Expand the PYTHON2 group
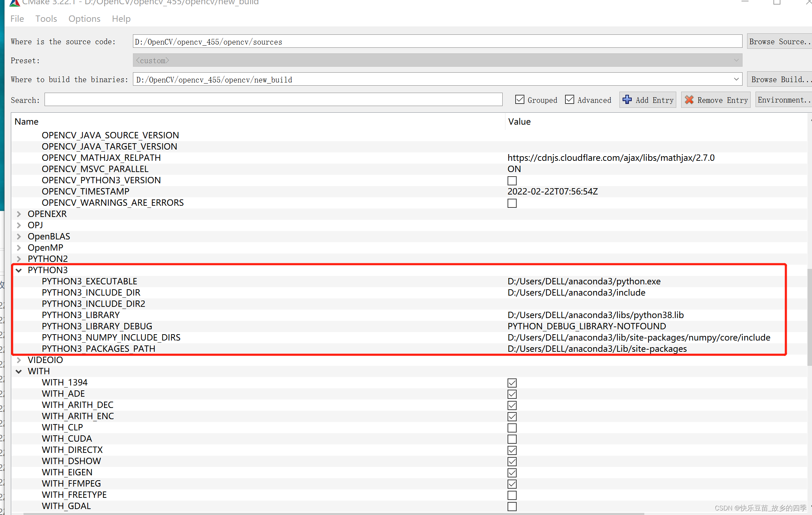This screenshot has height=515, width=812. coord(19,259)
